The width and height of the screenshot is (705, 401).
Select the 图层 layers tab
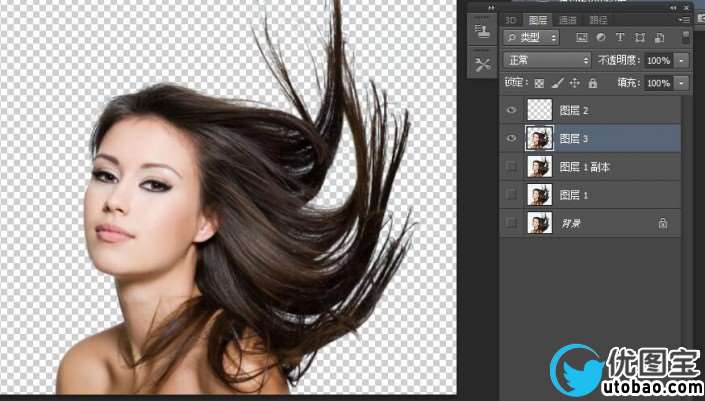pyautogui.click(x=538, y=20)
